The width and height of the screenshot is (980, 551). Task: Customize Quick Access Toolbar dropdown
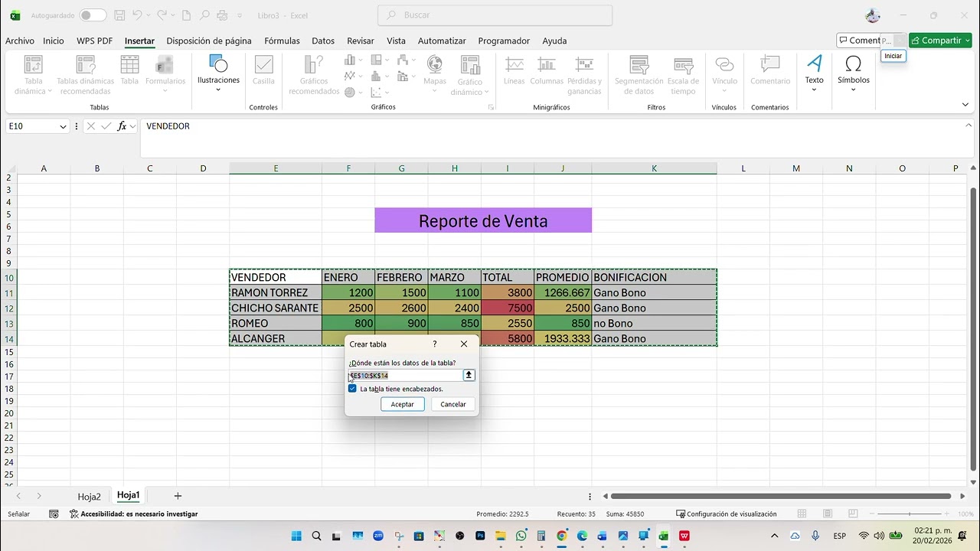239,15
